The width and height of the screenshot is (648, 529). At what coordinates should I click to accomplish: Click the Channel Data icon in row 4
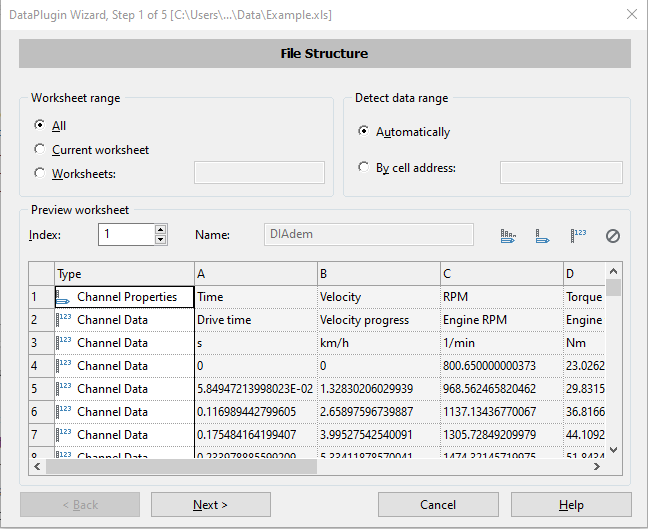pos(64,366)
